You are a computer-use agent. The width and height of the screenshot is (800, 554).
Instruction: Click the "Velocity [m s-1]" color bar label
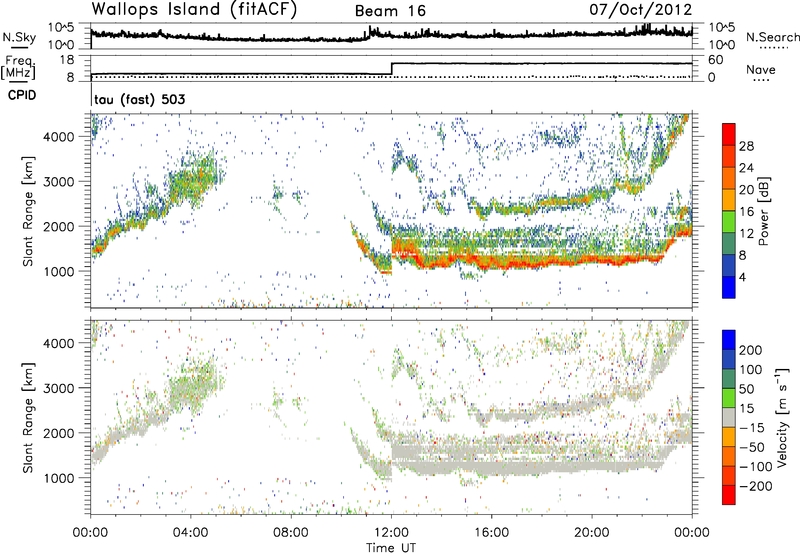click(x=782, y=417)
